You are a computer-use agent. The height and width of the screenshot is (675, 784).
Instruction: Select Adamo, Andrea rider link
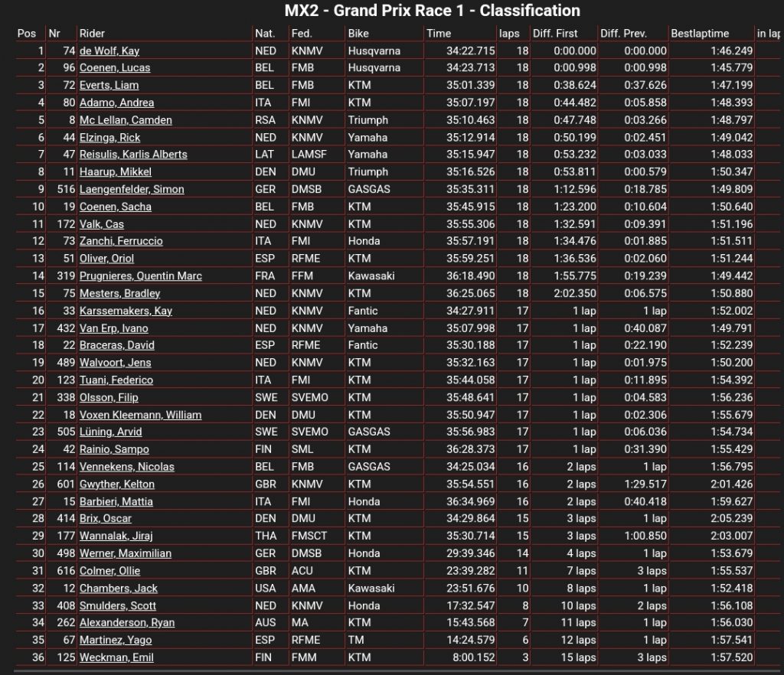click(116, 103)
